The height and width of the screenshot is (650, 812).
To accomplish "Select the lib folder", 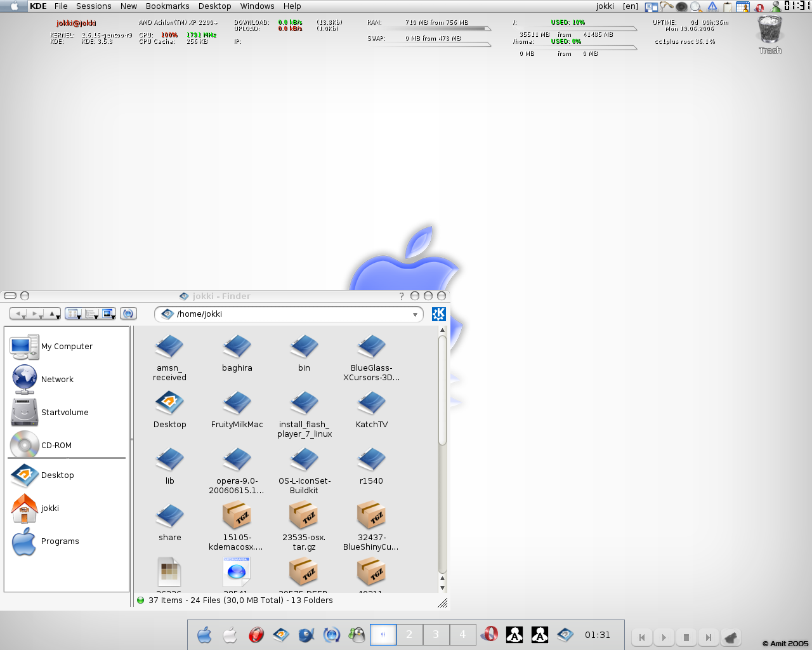I will [169, 467].
